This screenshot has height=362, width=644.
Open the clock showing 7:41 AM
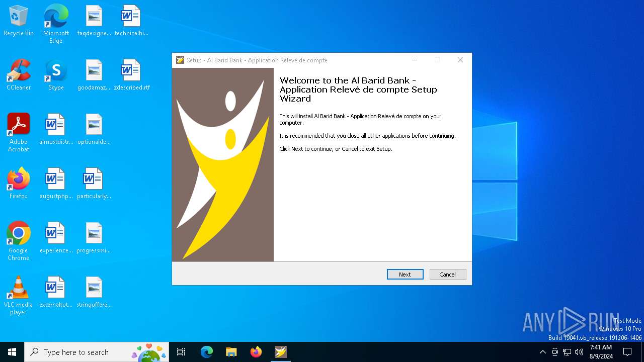coord(601,352)
